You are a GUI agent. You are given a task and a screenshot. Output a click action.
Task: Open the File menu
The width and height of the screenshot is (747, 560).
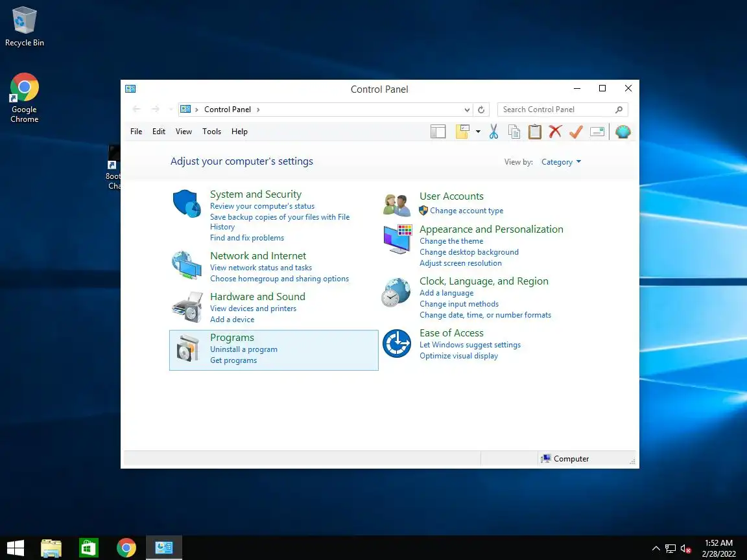point(136,132)
